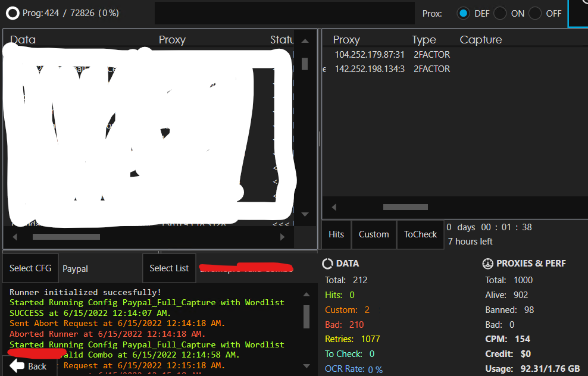
Task: Click the data list scroll up arrow
Action: (305, 41)
